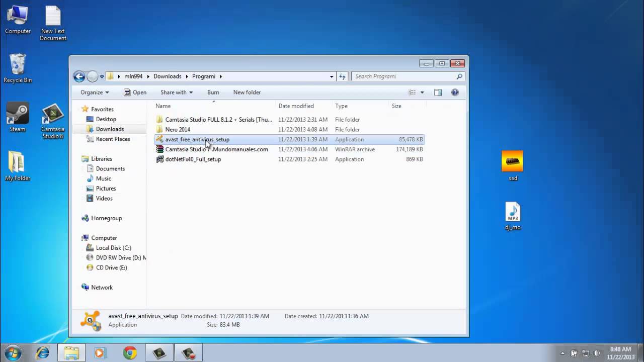644x362 pixels.
Task: Open the Share with menu
Action: coord(177,93)
